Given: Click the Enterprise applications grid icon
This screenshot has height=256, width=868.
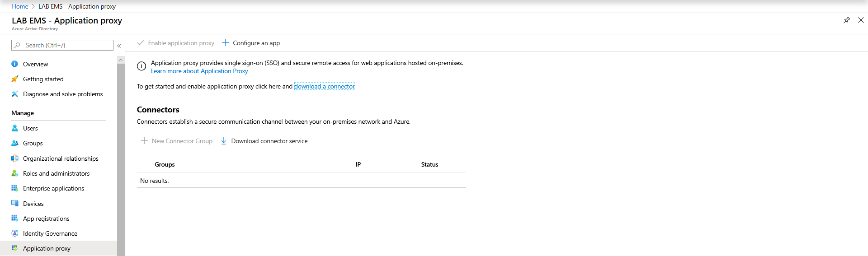Looking at the screenshot, I should [x=14, y=188].
